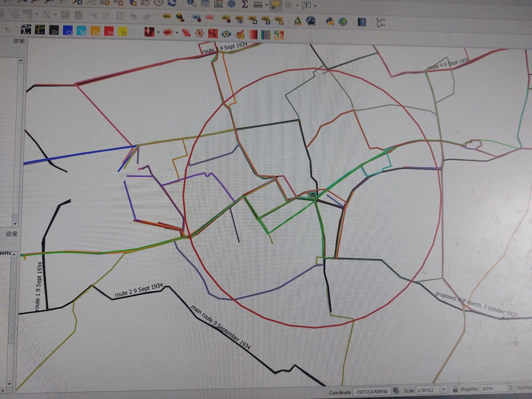Image resolution: width=532 pixels, height=399 pixels.
Task: Select the Identify Features tool
Action: (x=192, y=3)
